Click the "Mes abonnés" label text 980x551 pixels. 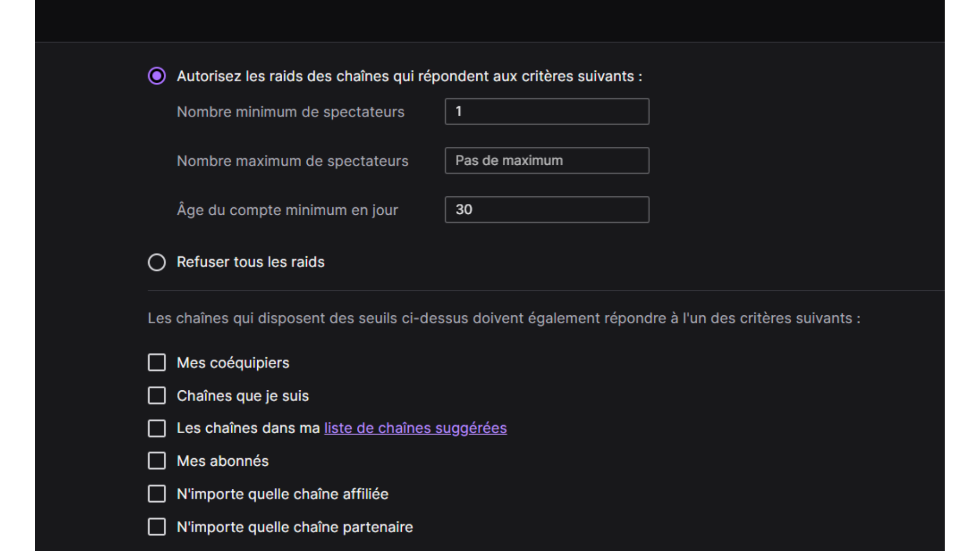click(223, 461)
